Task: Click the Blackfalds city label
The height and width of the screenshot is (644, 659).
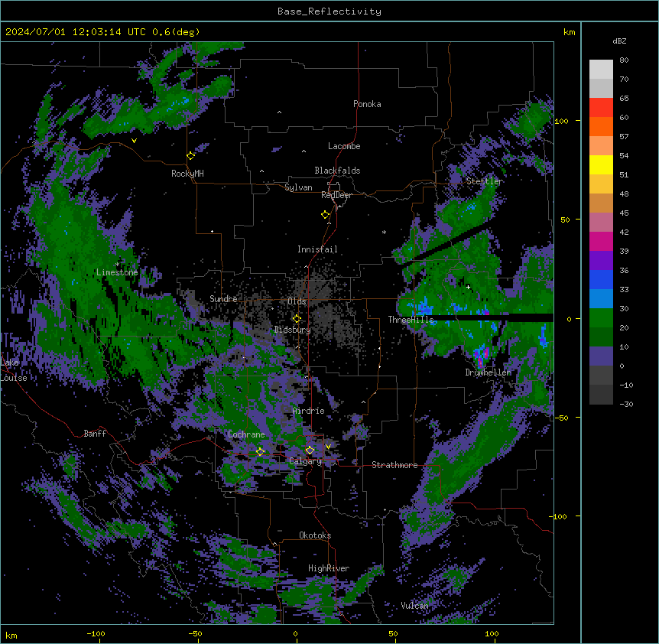Action: pos(337,171)
